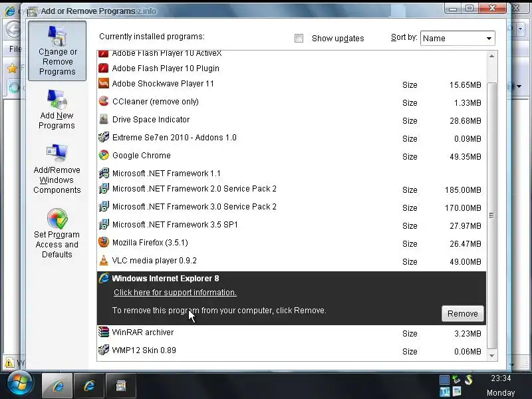Select Microsoft .NET Framework 2.0 Service Pack 2
532x399 pixels.
tap(291, 189)
